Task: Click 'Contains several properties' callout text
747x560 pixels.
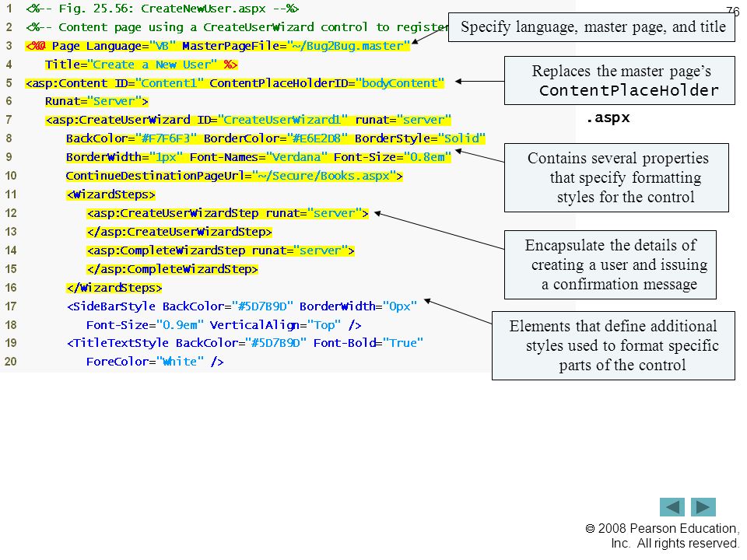Action: pos(617,177)
